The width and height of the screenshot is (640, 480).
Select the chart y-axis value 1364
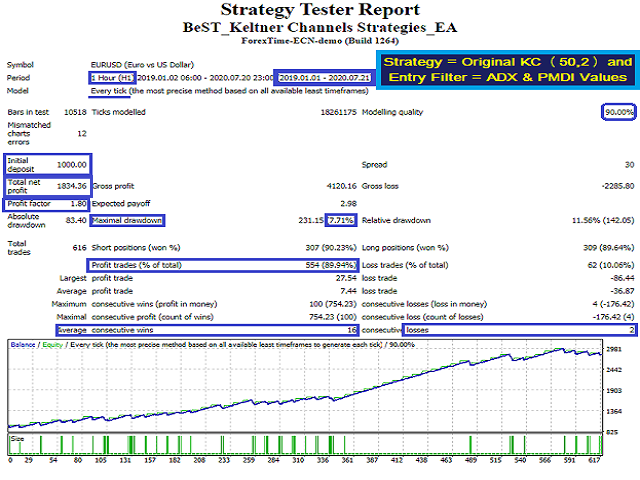(x=614, y=412)
